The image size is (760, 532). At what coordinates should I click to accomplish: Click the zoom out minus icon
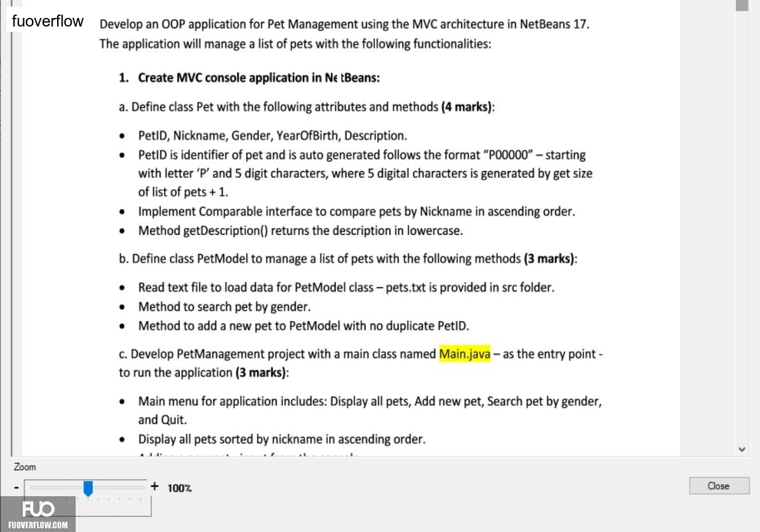coord(17,488)
